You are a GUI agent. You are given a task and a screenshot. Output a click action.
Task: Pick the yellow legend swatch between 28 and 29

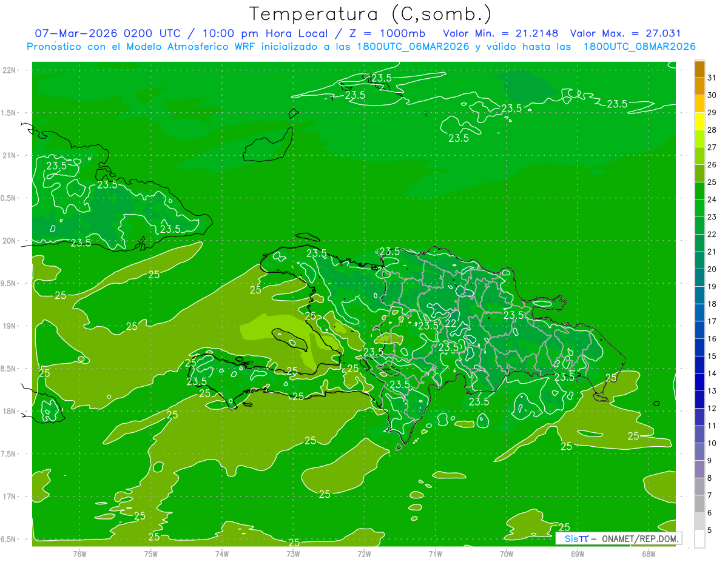point(699,121)
